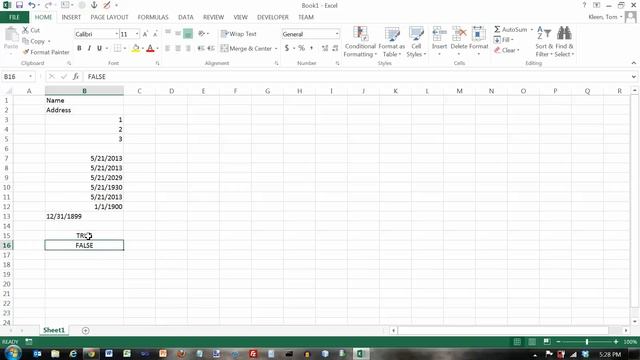This screenshot has height=360, width=640.
Task: Select the Sheet1 tab
Action: tap(54, 330)
